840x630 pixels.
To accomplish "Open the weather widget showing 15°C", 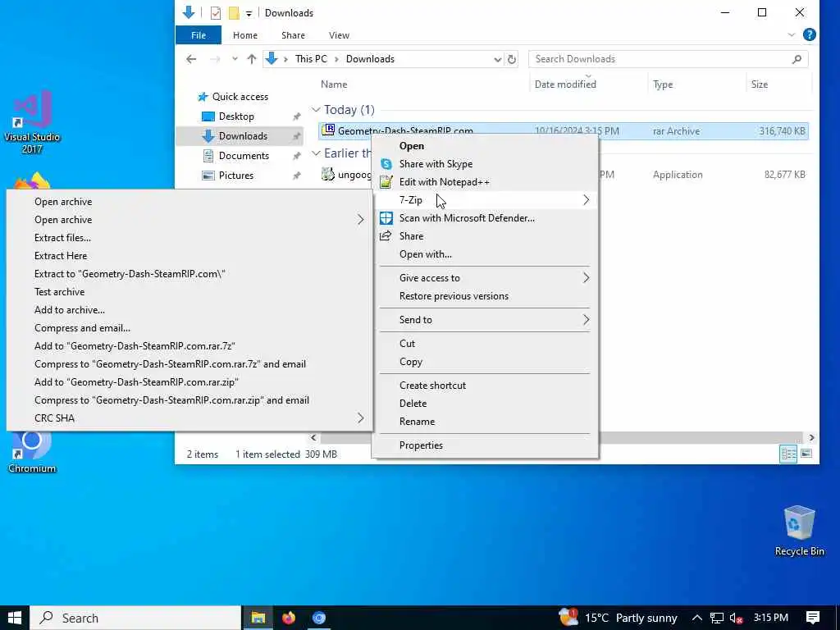I will [x=618, y=618].
